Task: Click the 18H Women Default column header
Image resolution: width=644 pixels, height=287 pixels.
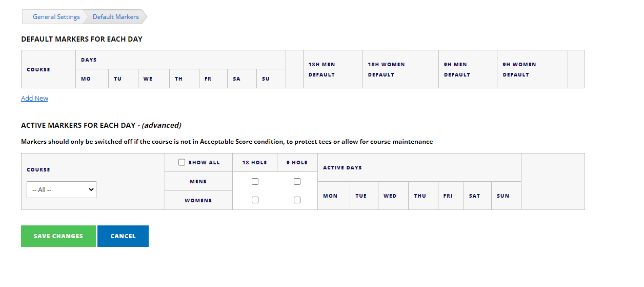Action: pos(386,69)
